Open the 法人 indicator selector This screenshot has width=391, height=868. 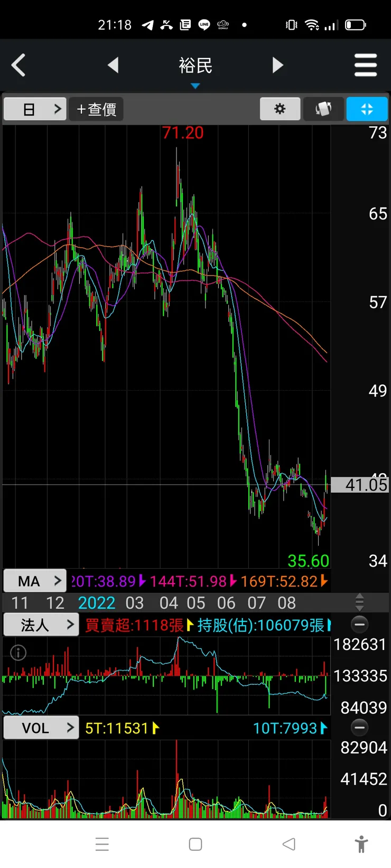click(41, 625)
